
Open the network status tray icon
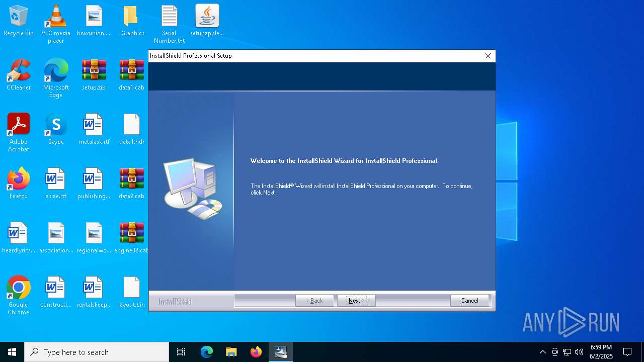tap(567, 352)
